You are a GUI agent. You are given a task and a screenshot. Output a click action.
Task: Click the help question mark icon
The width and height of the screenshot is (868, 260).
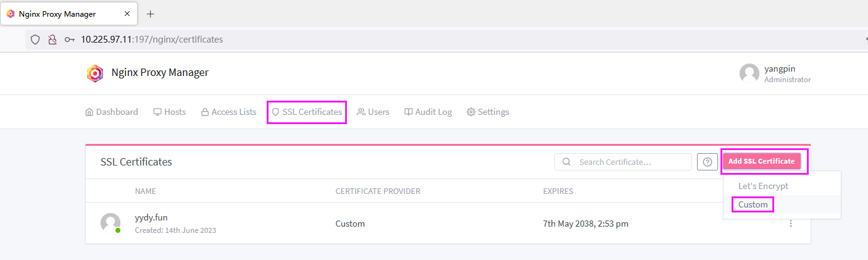point(707,162)
